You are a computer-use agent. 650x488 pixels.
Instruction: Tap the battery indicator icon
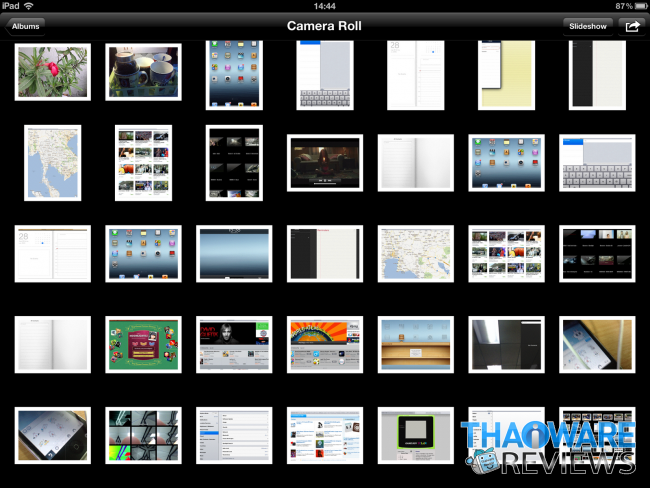coord(641,6)
